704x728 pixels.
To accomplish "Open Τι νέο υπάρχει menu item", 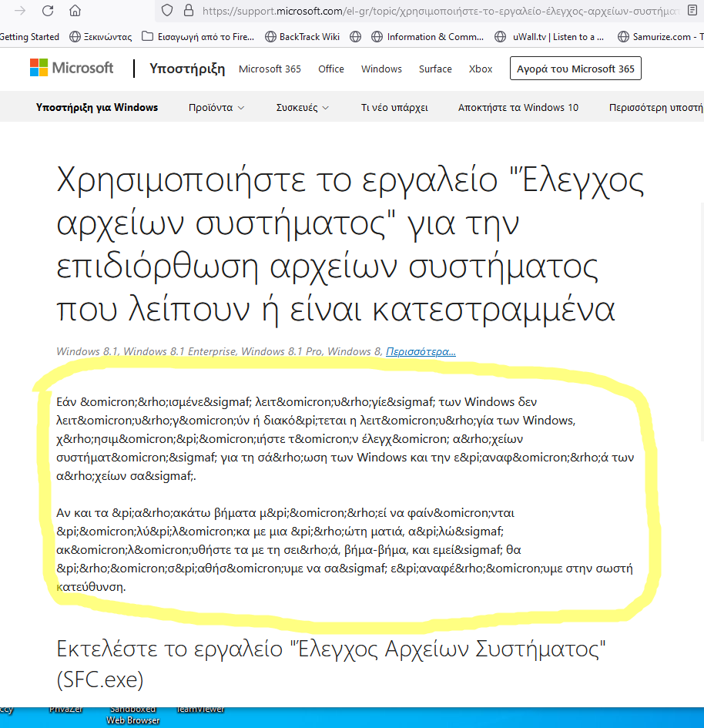I will pos(394,107).
